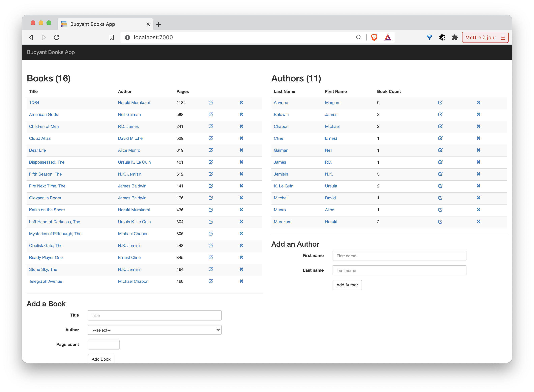534x392 pixels.
Task: Edit author Chabon
Action: [x=440, y=126]
